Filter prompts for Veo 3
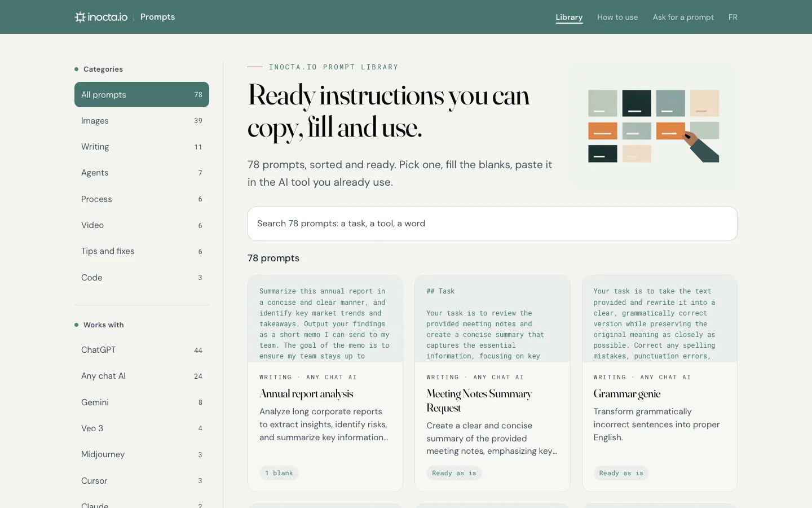This screenshot has height=508, width=812. tap(142, 428)
